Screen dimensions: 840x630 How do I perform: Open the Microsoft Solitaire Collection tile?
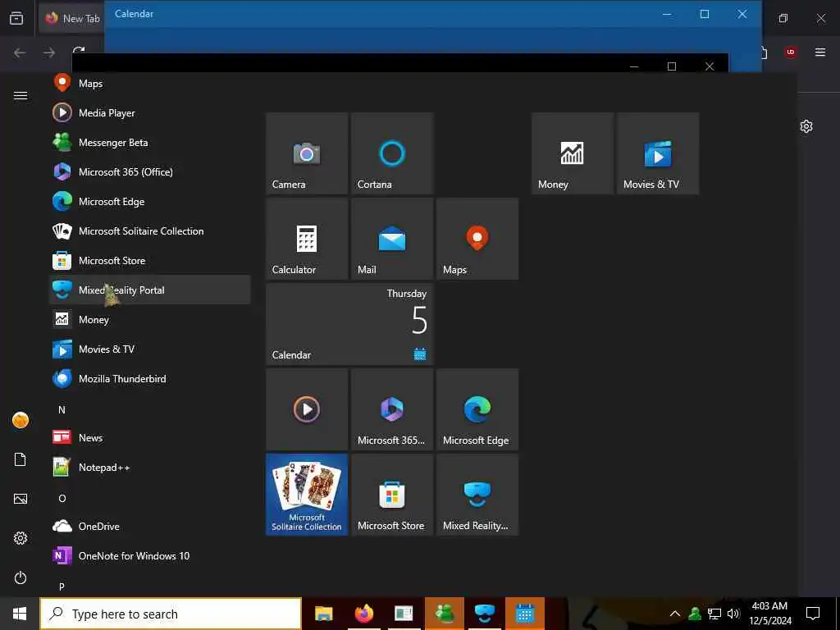click(x=307, y=495)
